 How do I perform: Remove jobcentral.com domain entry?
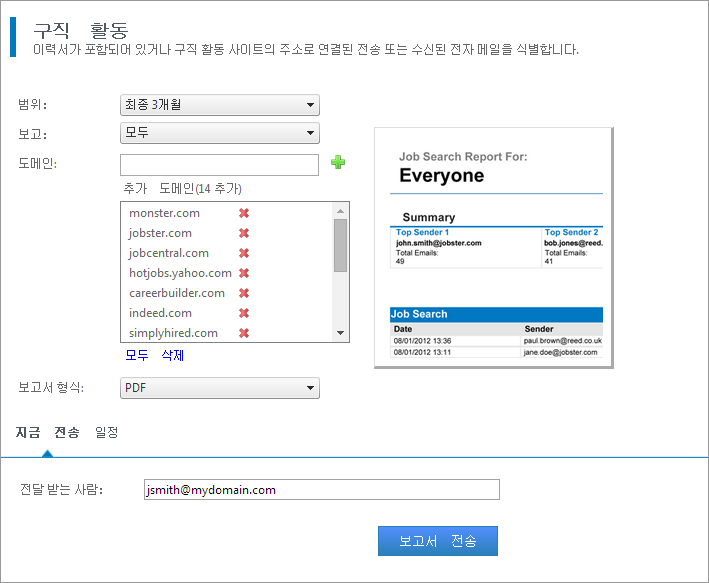tap(244, 253)
